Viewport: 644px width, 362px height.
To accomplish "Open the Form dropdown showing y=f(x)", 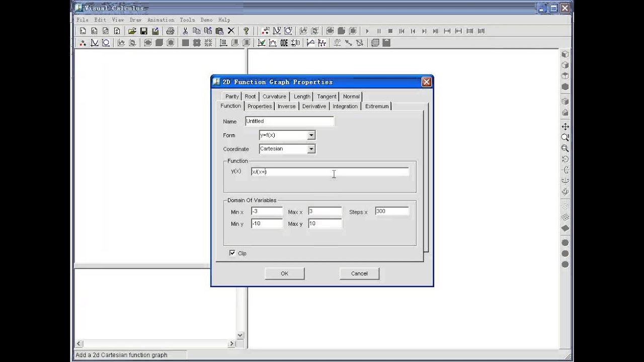I will [311, 135].
